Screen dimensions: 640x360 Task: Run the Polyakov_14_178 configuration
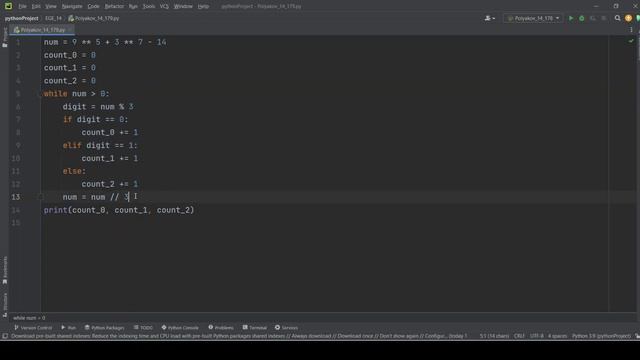[571, 18]
